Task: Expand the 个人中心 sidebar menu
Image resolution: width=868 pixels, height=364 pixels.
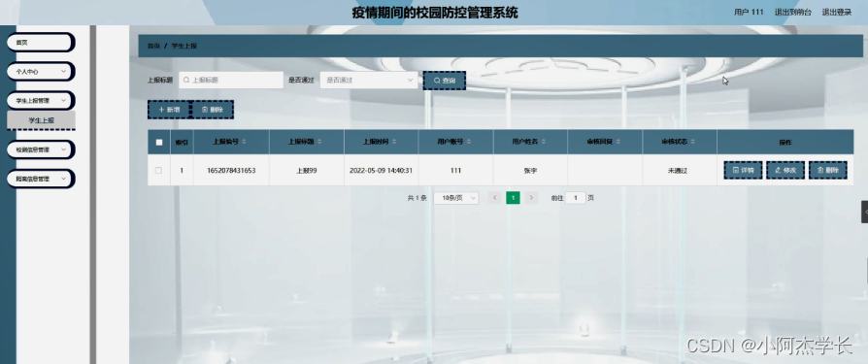Action: click(41, 72)
